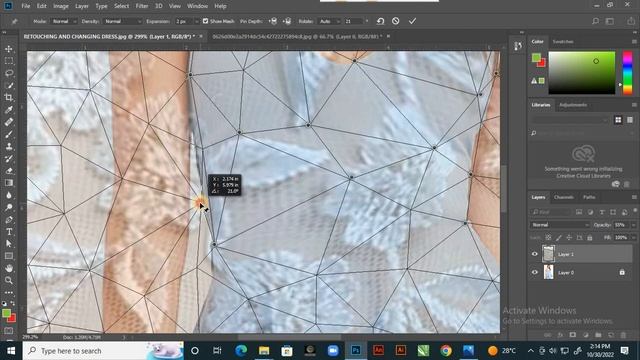
Task: Click the rainbow hue slider strip
Action: pyautogui.click(x=627, y=73)
